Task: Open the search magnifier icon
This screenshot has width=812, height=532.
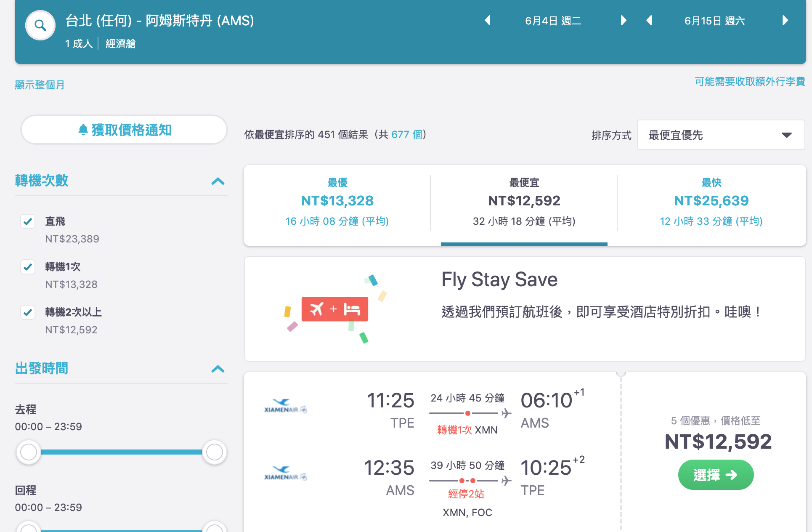Action: [40, 25]
